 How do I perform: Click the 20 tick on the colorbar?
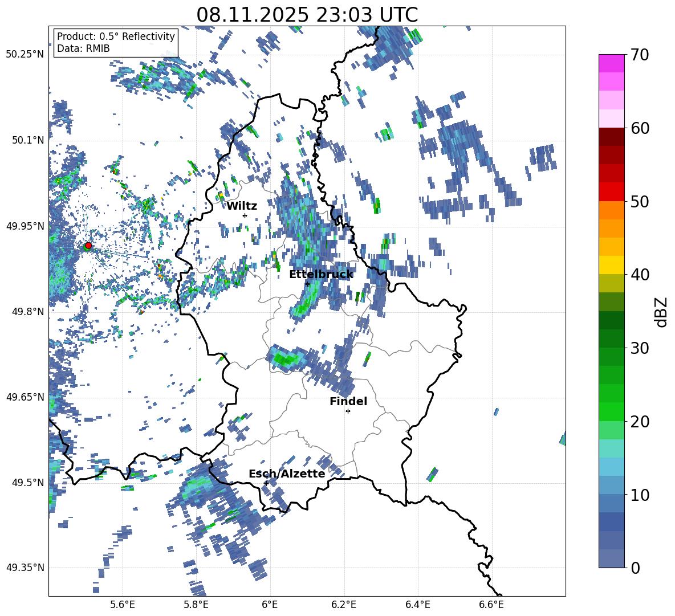640,422
